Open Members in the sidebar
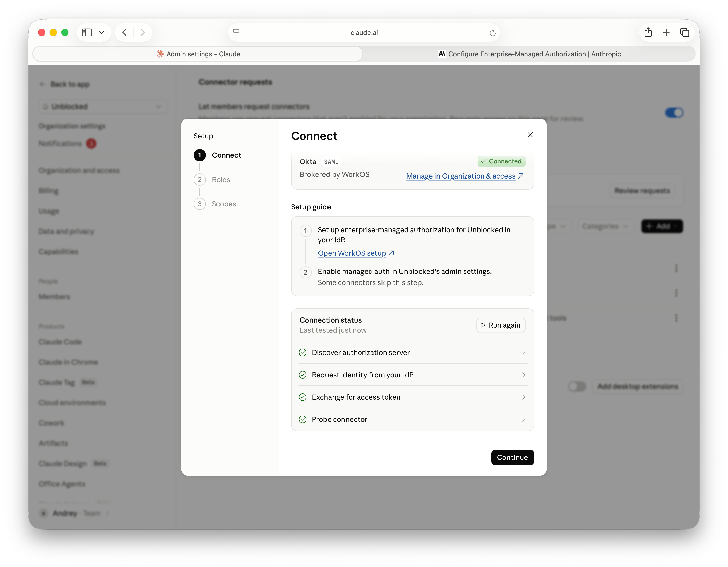 click(54, 296)
